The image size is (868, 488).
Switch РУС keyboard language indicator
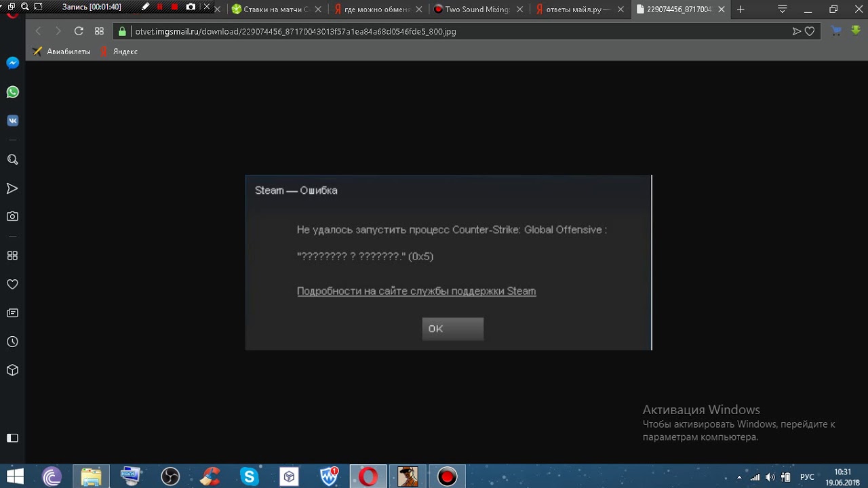807,477
